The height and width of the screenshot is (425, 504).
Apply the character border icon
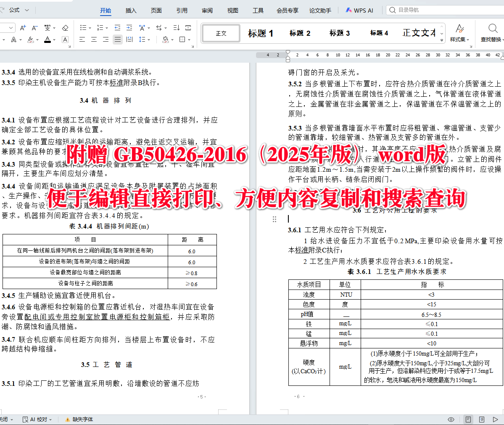(65, 40)
